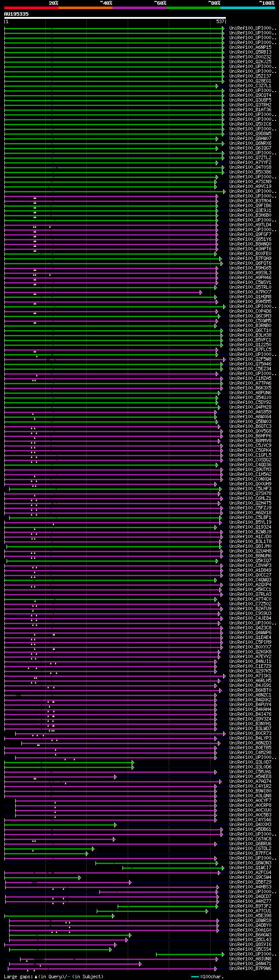Select hit label UniRef100_C0P4D6
The height and width of the screenshot is (980, 279).
pyautogui.click(x=250, y=311)
